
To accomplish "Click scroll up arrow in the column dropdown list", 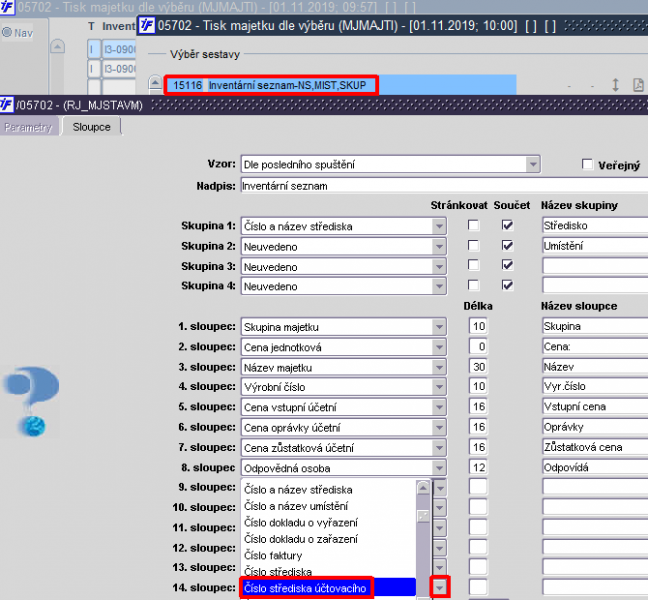I will [x=423, y=488].
